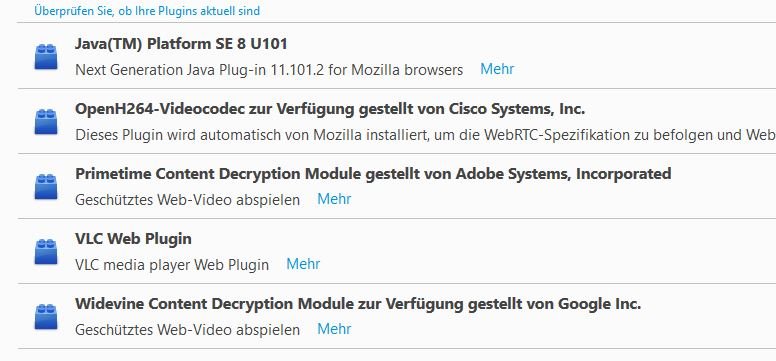The image size is (776, 361).
Task: Open the link to check if plugins are current
Action: (147, 10)
